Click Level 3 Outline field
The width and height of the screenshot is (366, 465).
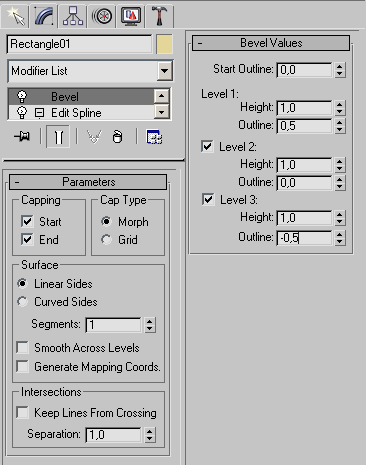tap(305, 238)
